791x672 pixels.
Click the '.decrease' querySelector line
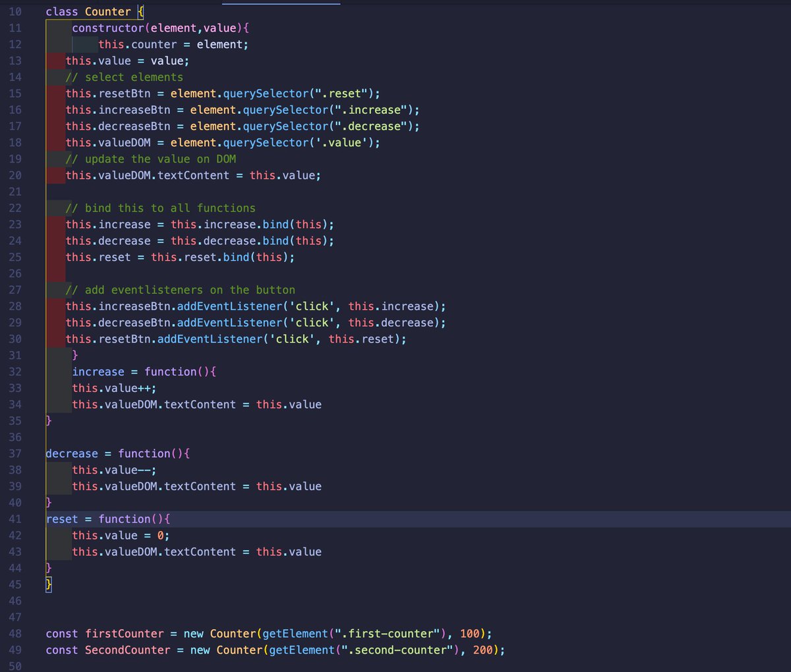tap(243, 126)
